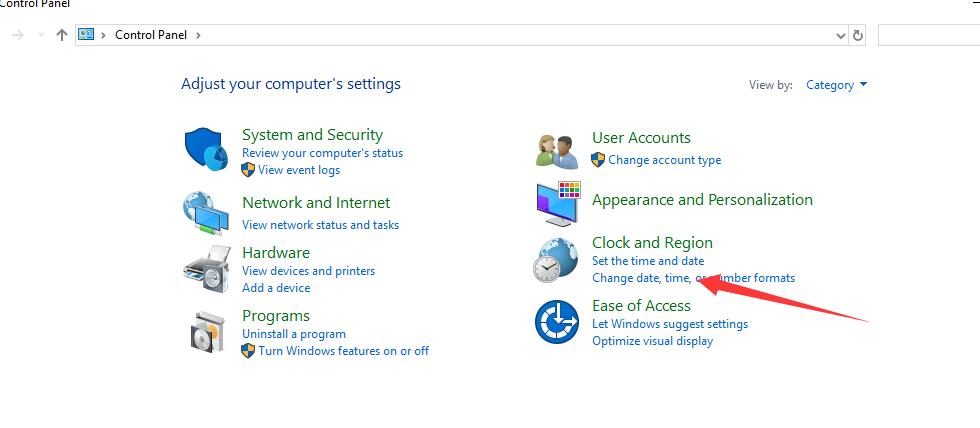Open View network status and tasks
This screenshot has width=980, height=428.
coord(320,225)
